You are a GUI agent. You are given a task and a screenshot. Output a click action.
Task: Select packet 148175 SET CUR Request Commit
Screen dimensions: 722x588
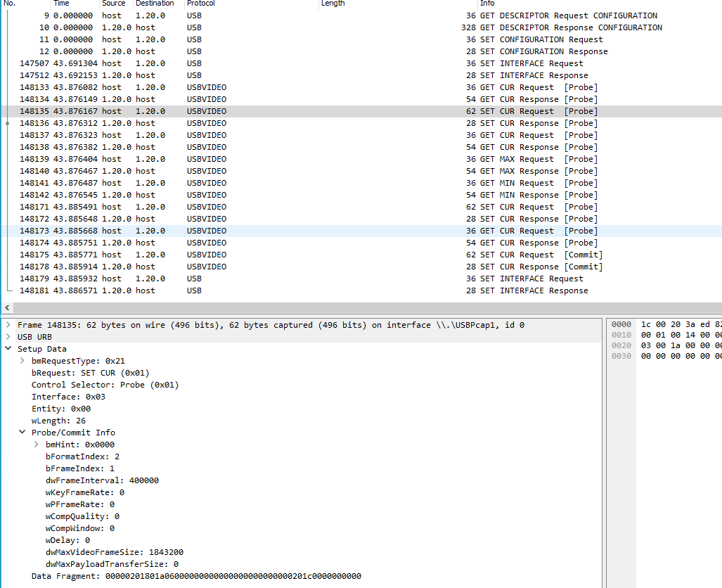[361, 255]
